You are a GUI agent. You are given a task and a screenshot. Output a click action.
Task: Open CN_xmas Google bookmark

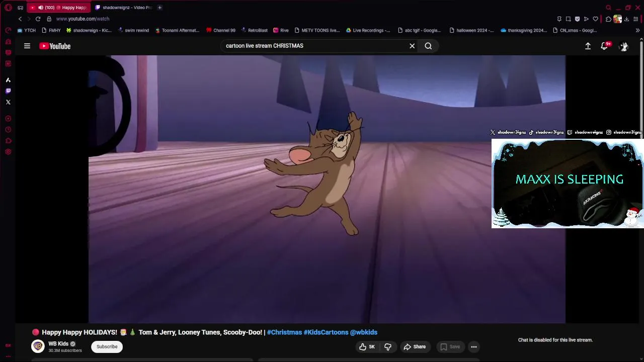click(x=575, y=30)
